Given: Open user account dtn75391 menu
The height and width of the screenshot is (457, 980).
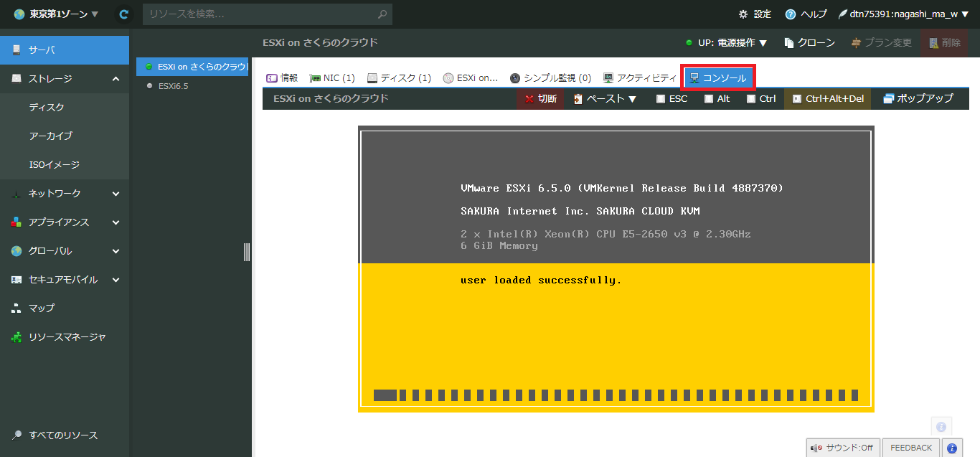Looking at the screenshot, I should coord(904,14).
